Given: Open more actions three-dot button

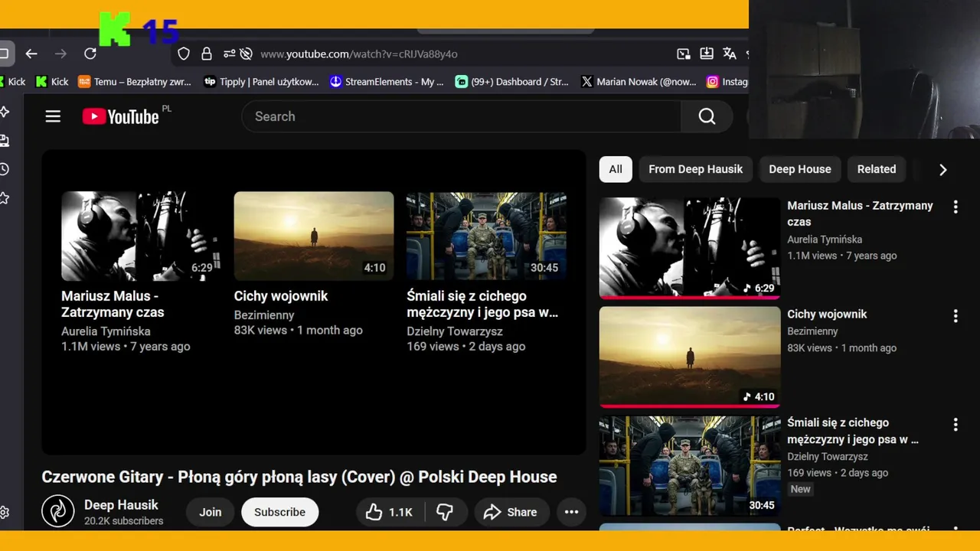Looking at the screenshot, I should coord(571,512).
